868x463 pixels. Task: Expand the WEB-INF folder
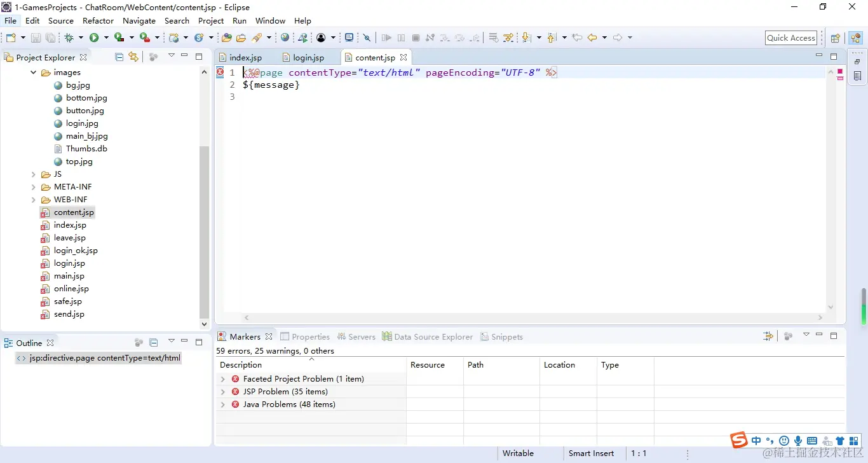[x=34, y=200]
